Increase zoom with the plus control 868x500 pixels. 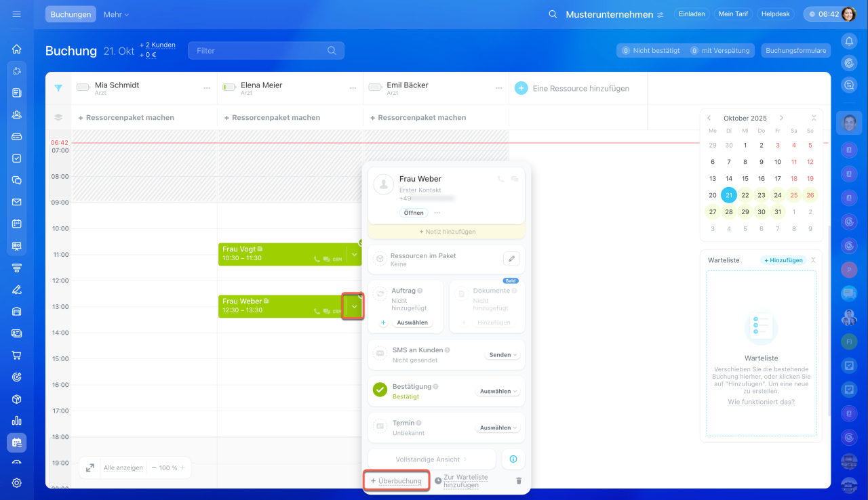click(182, 467)
